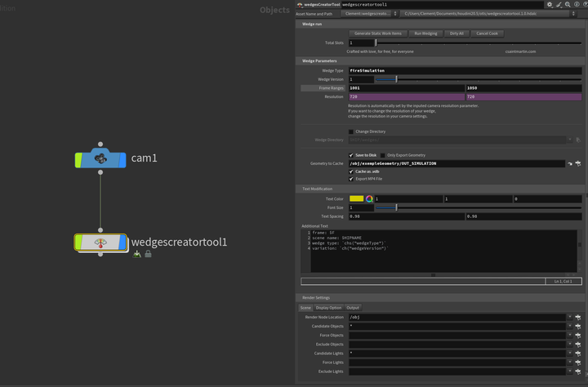Viewport: 588px width, 387px height.
Task: Click the color wheel picker icon
Action: click(x=369, y=198)
